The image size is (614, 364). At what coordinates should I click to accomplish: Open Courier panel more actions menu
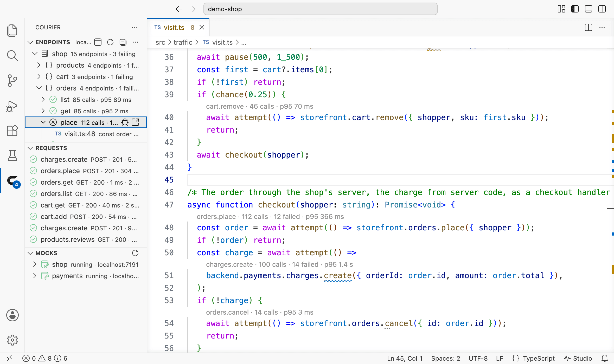coord(135,27)
